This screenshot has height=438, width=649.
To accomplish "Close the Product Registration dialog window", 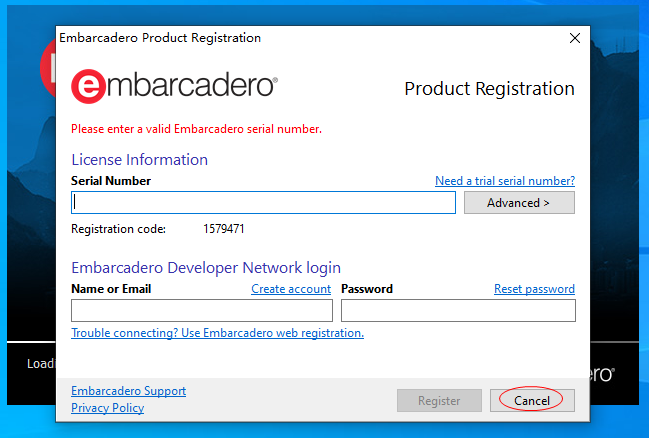I will point(575,38).
